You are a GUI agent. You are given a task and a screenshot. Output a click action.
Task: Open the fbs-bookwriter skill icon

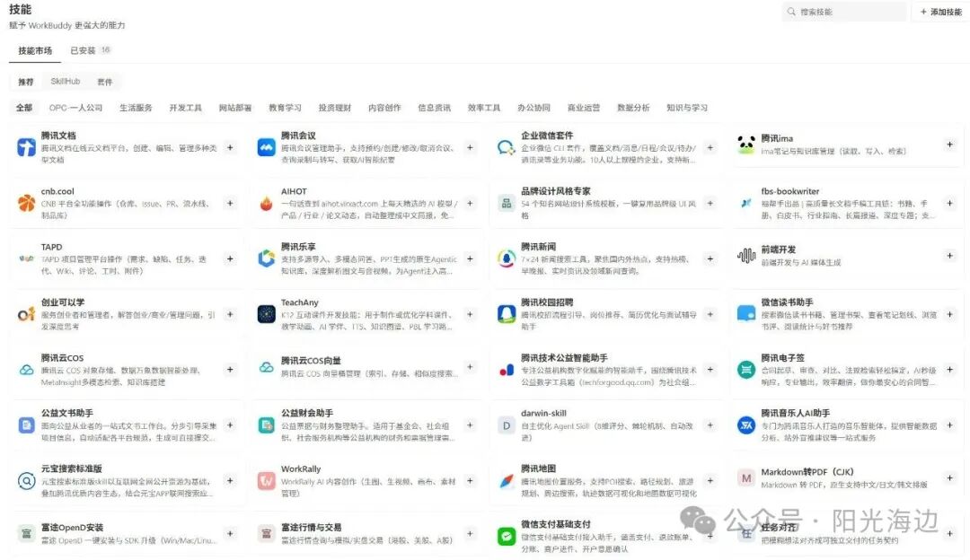click(746, 203)
